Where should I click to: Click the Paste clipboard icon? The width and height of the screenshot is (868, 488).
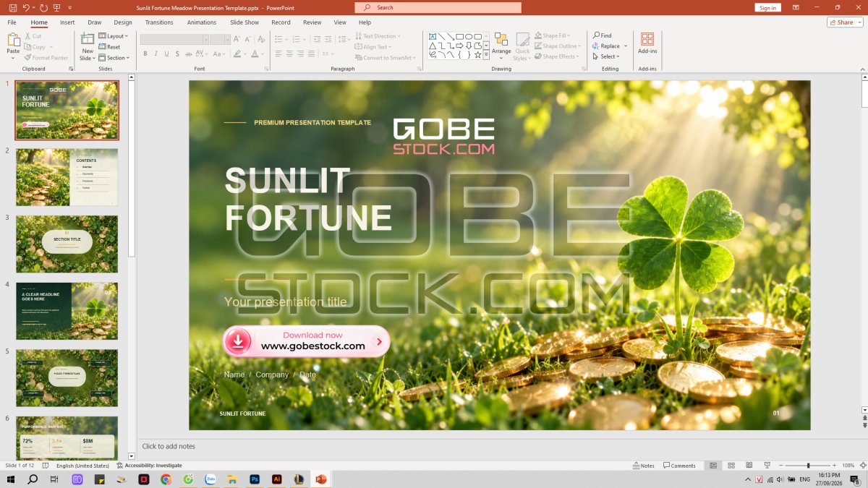pos(13,40)
